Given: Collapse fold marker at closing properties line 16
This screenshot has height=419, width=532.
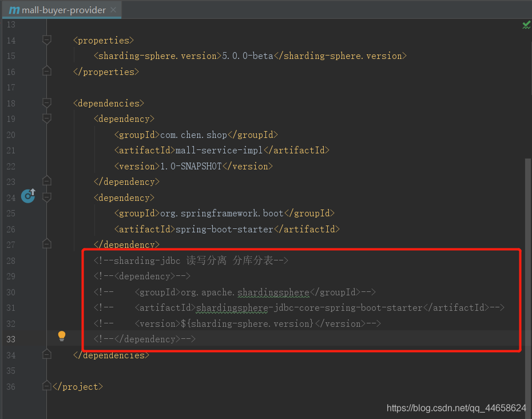Looking at the screenshot, I should click(47, 70).
